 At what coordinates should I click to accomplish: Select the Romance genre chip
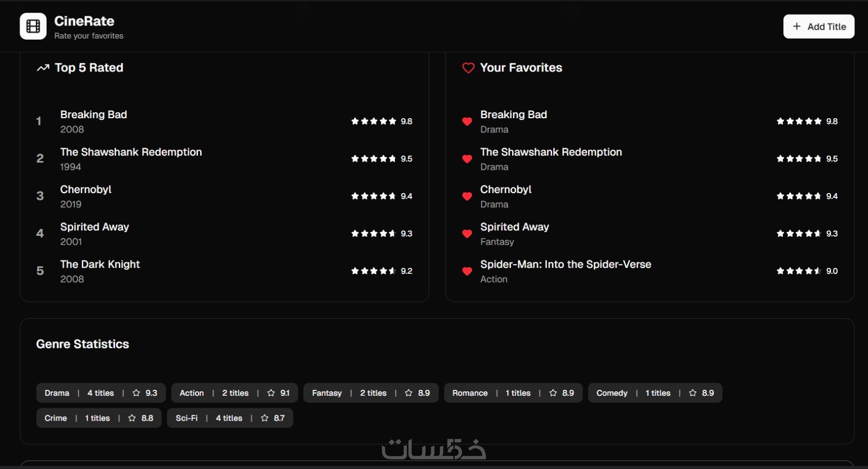513,393
